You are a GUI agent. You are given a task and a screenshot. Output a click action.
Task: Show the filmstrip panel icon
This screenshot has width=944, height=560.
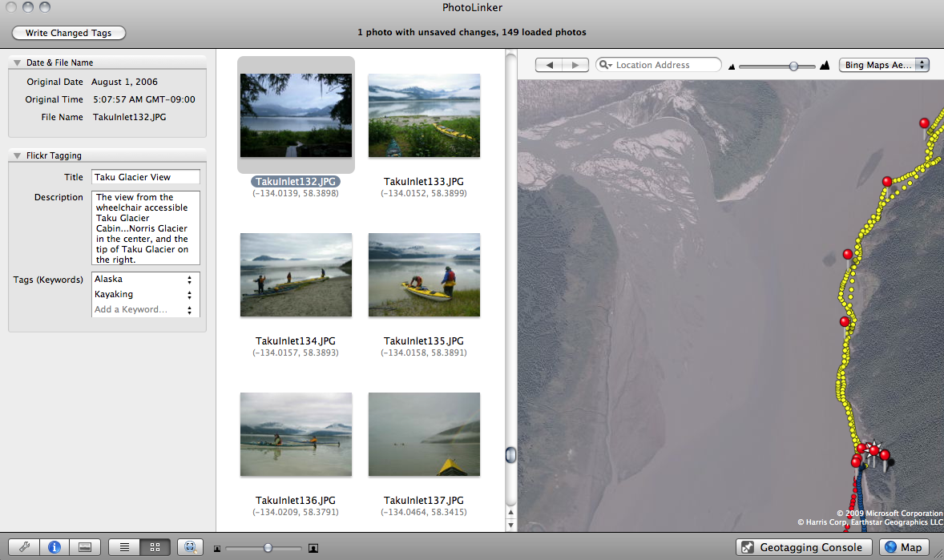(85, 546)
